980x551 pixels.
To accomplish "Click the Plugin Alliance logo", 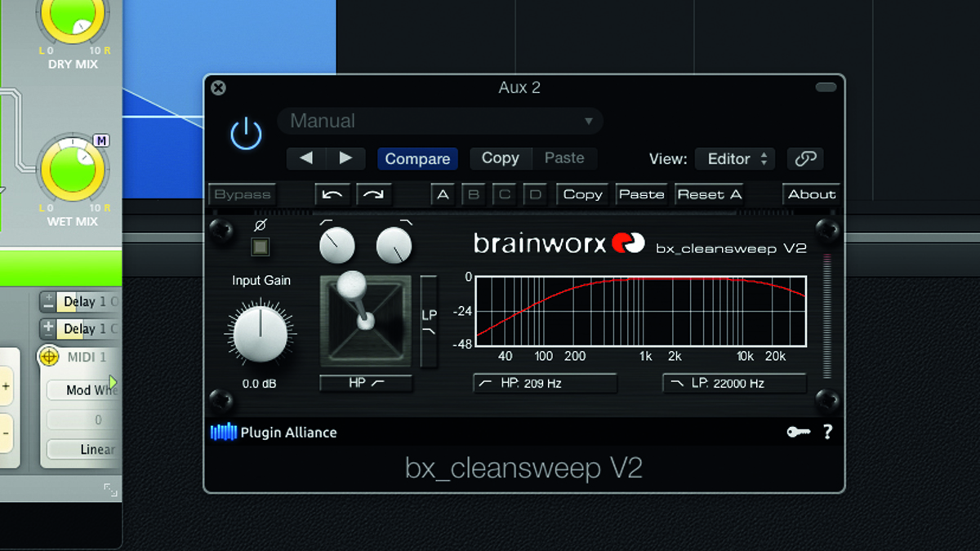I will coord(274,433).
